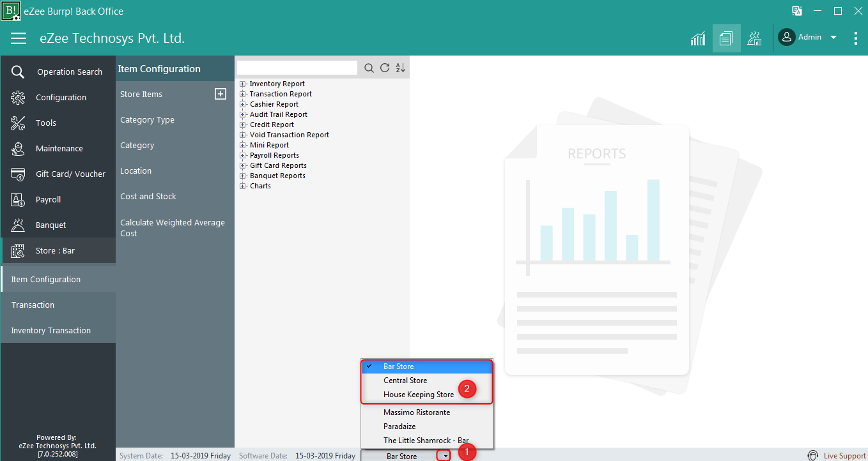The width and height of the screenshot is (868, 461).
Task: Open the reports document icon in header
Action: [726, 38]
